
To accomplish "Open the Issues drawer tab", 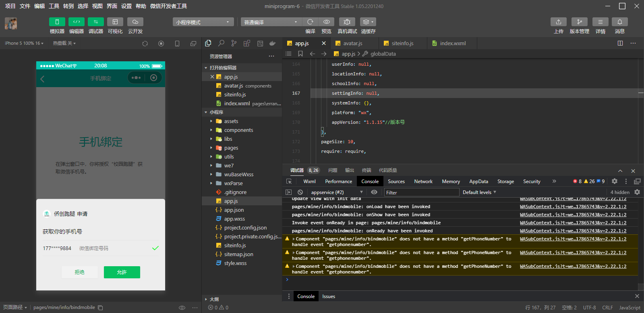I will 329,296.
